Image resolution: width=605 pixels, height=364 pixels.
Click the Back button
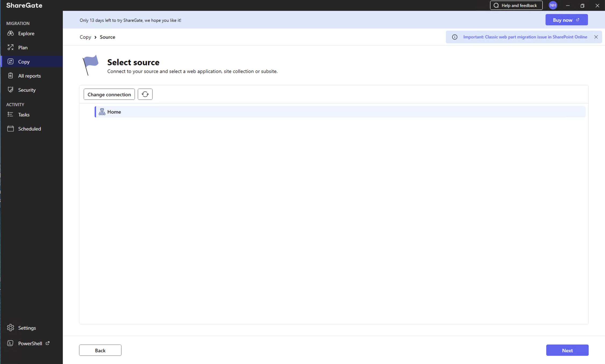pos(100,350)
